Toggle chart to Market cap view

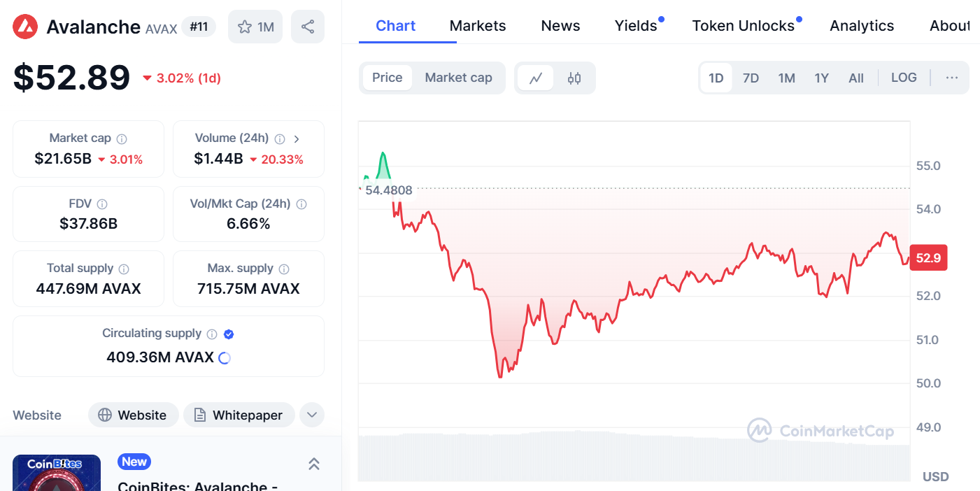(x=458, y=78)
